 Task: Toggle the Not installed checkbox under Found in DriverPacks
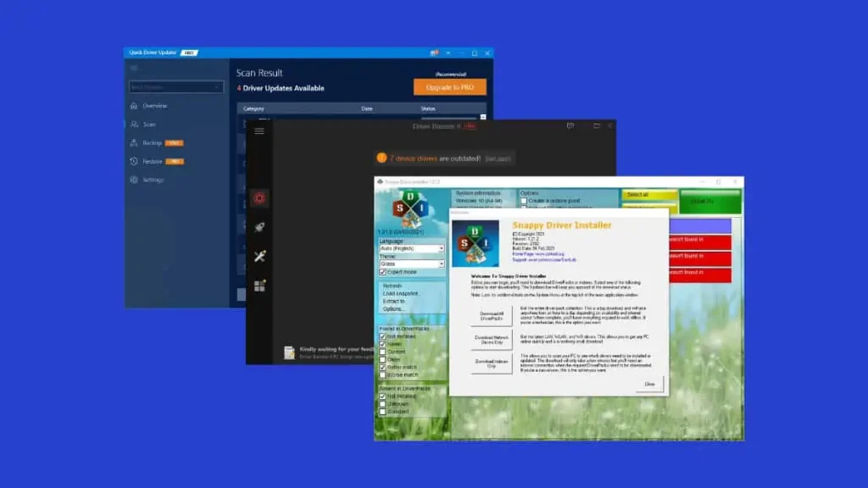click(x=383, y=336)
